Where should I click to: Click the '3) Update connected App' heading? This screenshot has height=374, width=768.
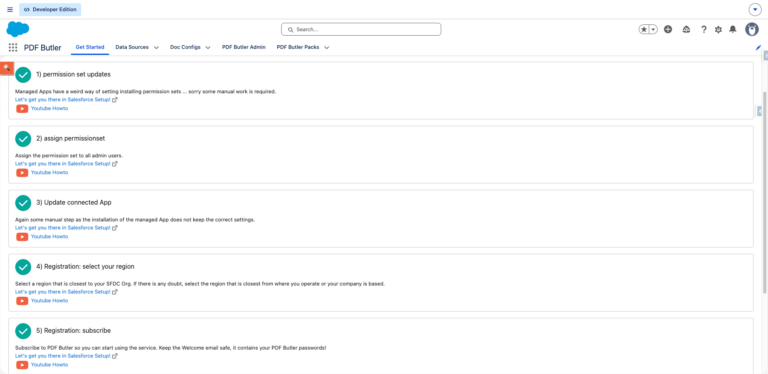tap(74, 203)
